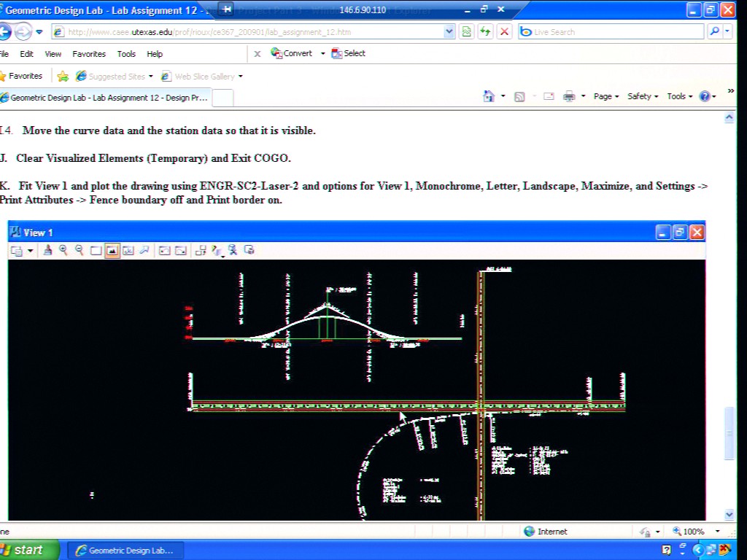Open the View menu in menu bar
The height and width of the screenshot is (560, 747).
[53, 54]
